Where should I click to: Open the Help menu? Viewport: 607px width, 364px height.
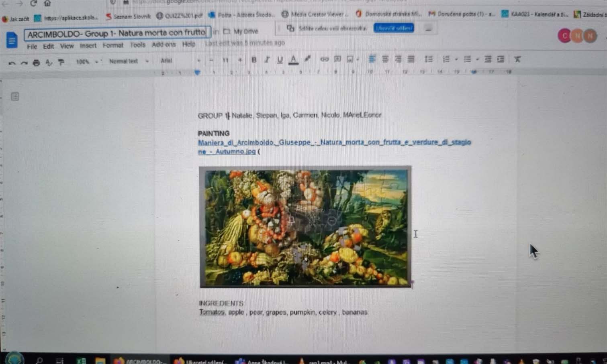[188, 44]
